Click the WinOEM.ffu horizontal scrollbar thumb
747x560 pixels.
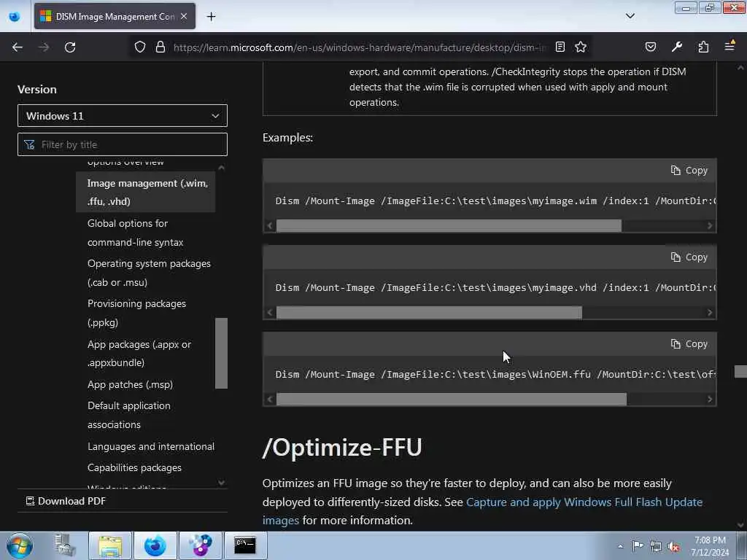[x=452, y=399]
